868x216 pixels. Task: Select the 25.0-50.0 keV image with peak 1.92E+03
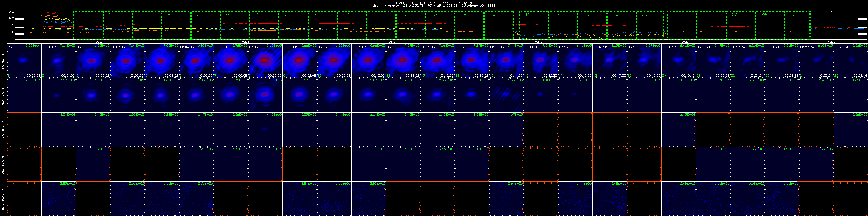pyautogui.click(x=713, y=164)
